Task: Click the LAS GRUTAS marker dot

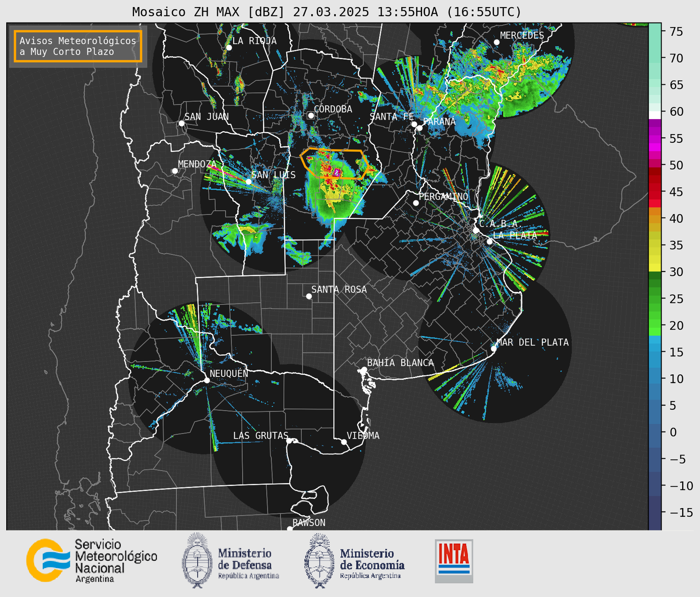Action: click(289, 440)
